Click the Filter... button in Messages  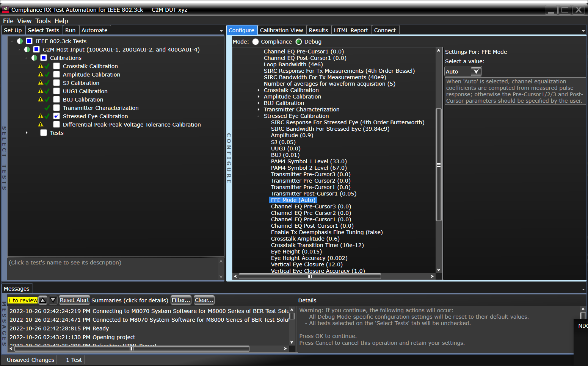(181, 300)
